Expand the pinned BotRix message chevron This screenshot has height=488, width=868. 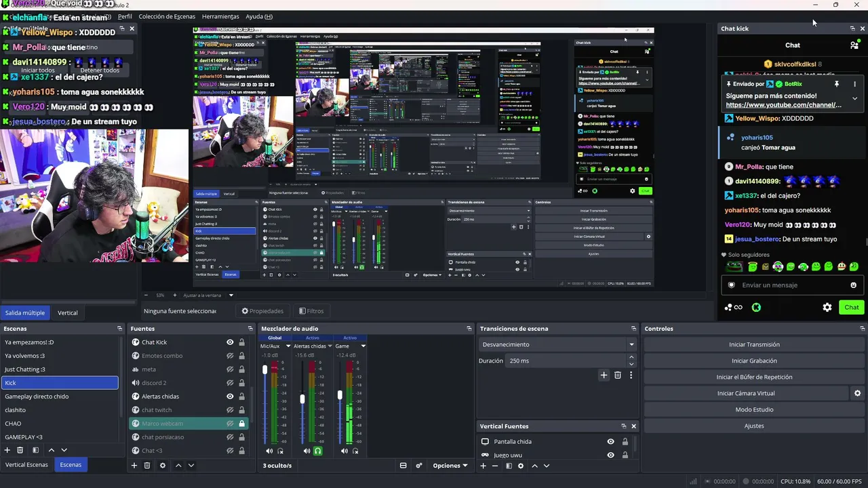[x=854, y=98]
